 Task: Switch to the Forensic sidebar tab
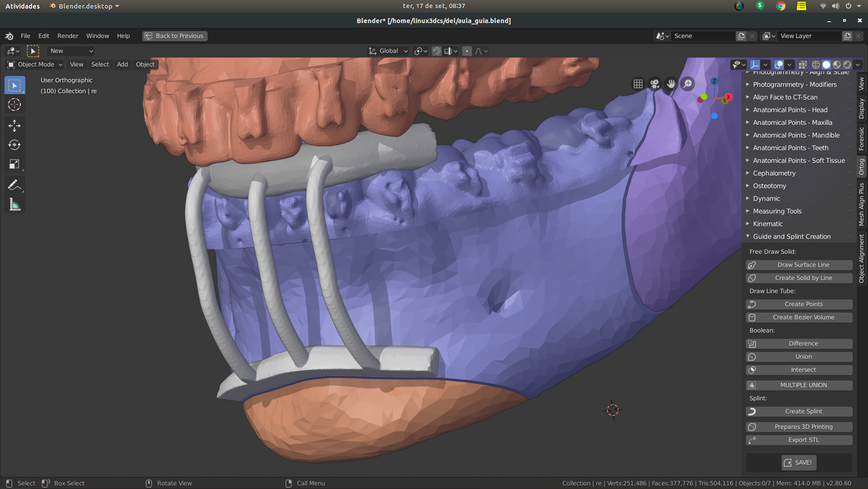pyautogui.click(x=862, y=138)
